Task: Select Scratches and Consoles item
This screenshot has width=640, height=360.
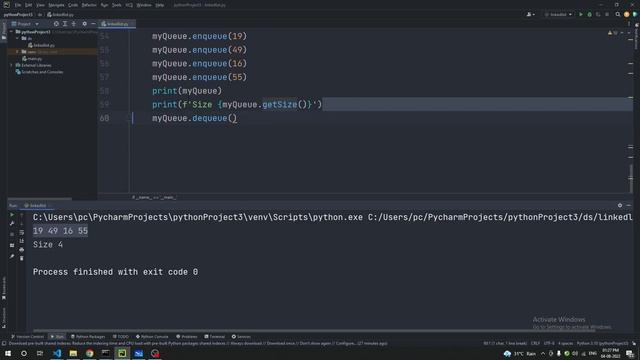Action: [39, 72]
